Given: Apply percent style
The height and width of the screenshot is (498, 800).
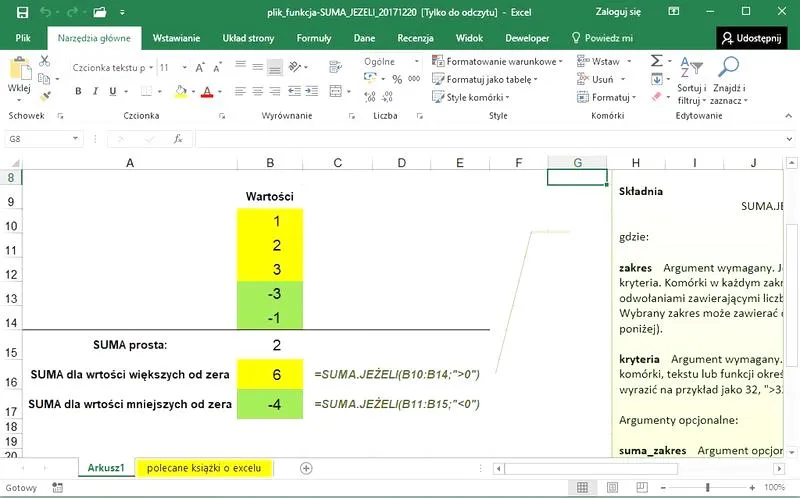Looking at the screenshot, I should [x=397, y=79].
